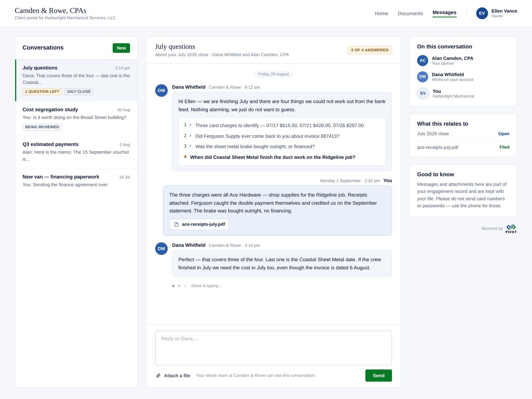Open the Cost segregation study conversation
The height and width of the screenshot is (399, 532).
[x=76, y=118]
